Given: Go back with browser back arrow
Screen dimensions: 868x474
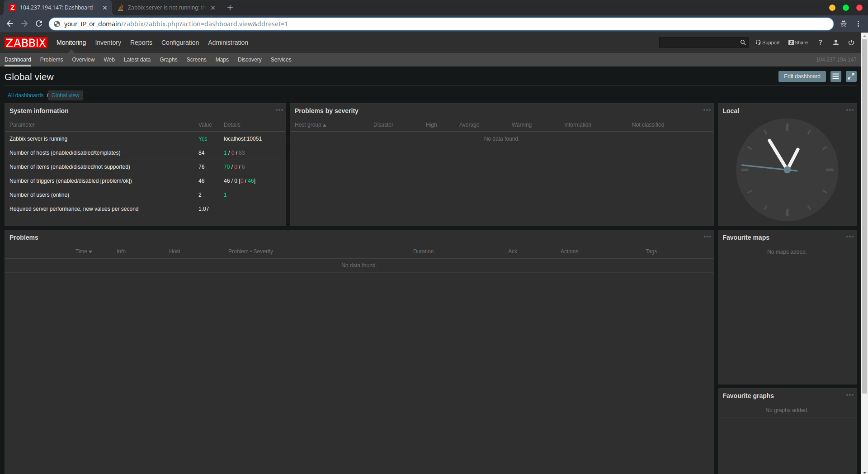Looking at the screenshot, I should [x=9, y=24].
